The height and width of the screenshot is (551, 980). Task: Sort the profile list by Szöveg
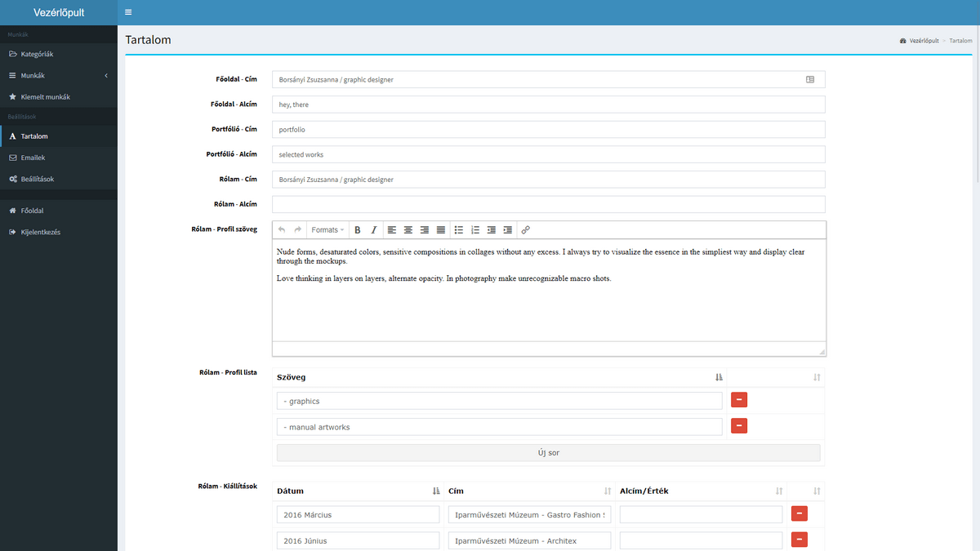(x=719, y=377)
